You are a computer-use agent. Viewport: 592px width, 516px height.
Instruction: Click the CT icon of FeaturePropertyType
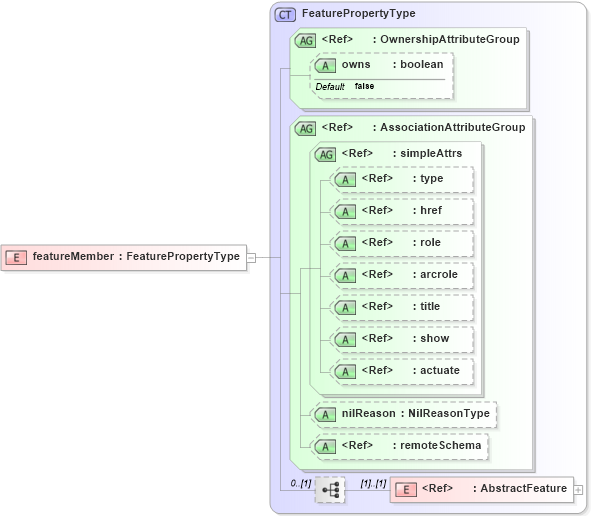(285, 15)
